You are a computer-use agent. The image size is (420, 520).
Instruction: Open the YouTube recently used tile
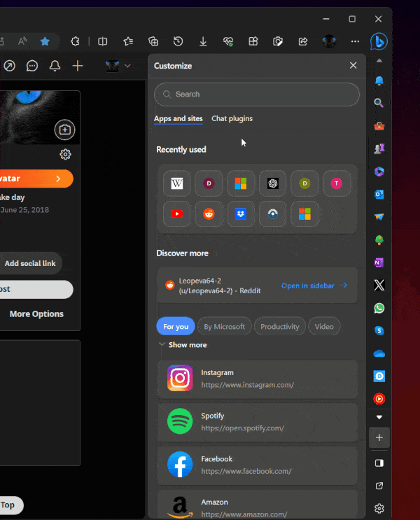click(x=177, y=214)
